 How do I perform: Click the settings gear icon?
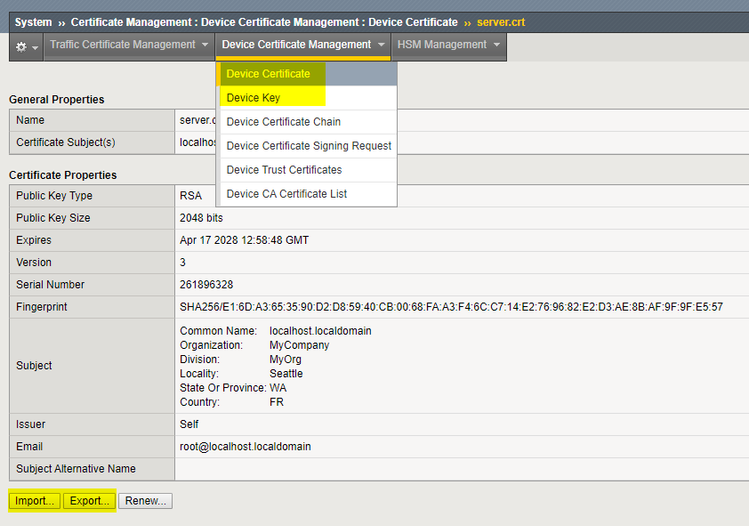(x=22, y=46)
